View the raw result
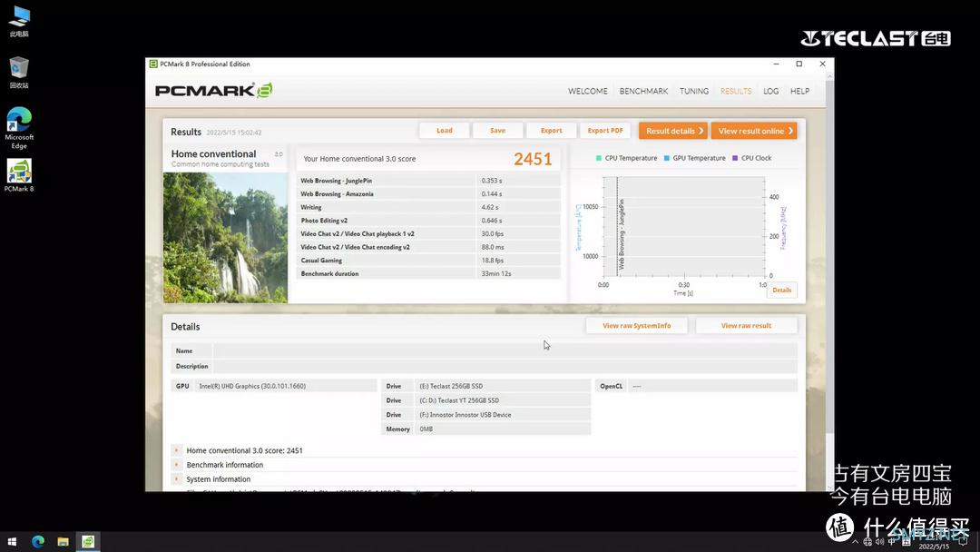 pos(746,326)
